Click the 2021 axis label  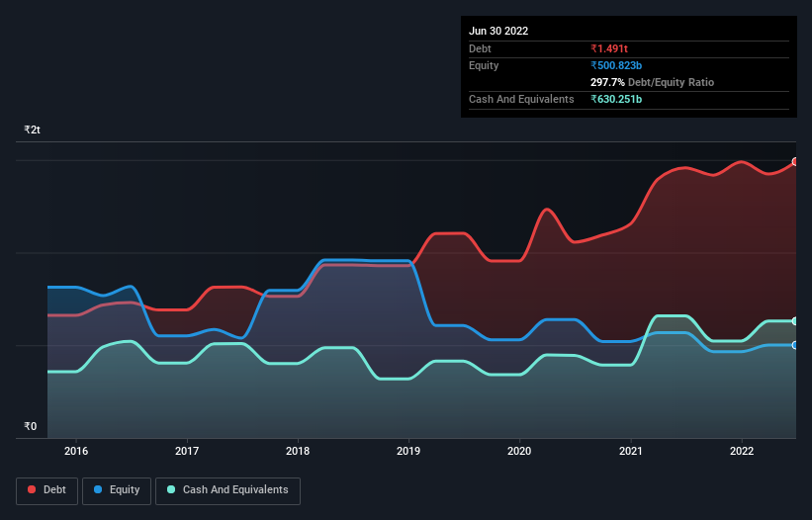pos(631,451)
